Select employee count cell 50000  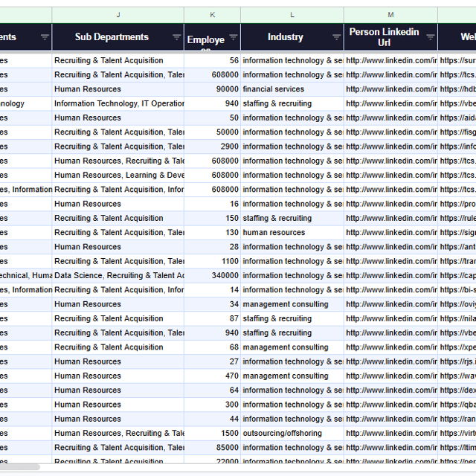[x=212, y=132]
